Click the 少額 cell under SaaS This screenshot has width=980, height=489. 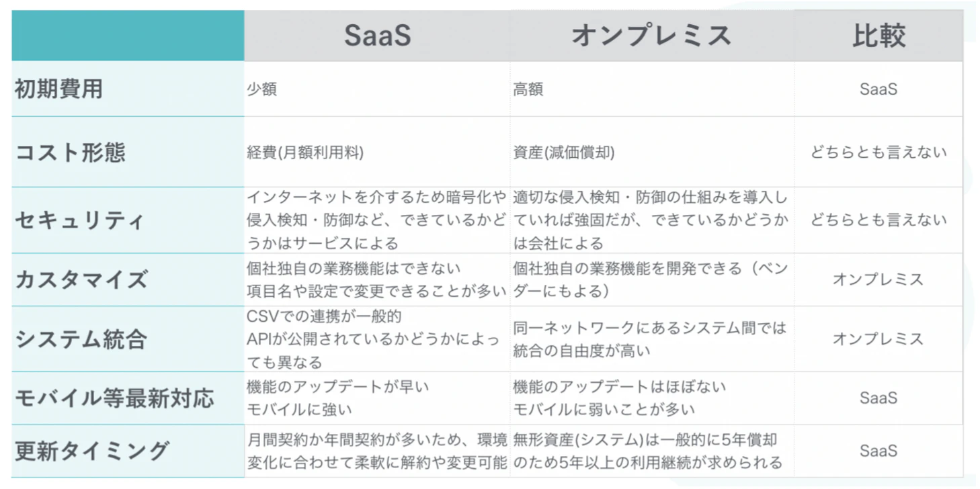pos(377,89)
